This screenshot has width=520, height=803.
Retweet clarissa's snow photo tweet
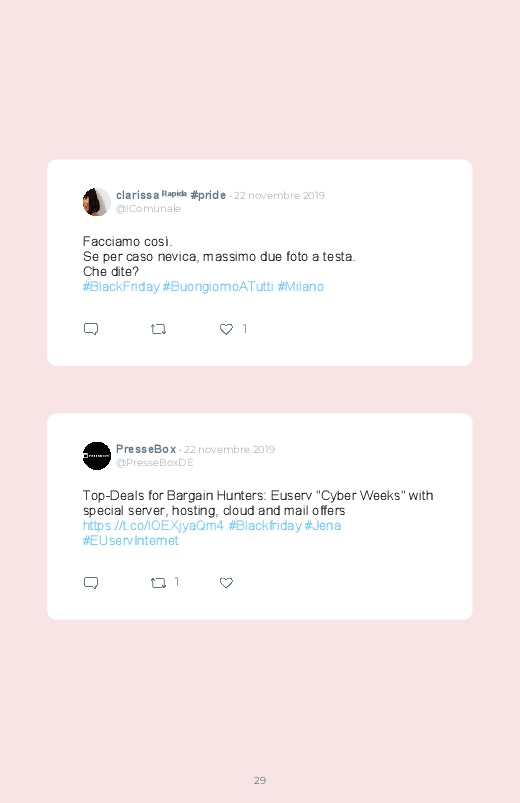tap(158, 329)
